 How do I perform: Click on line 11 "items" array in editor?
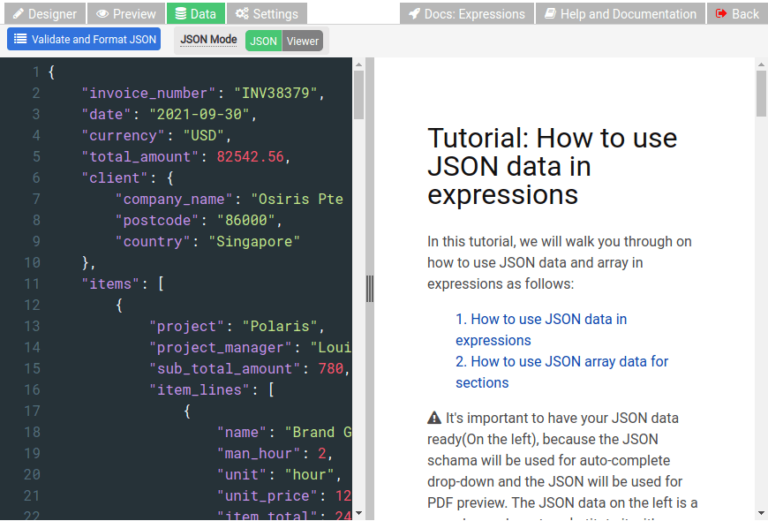[x=106, y=283]
